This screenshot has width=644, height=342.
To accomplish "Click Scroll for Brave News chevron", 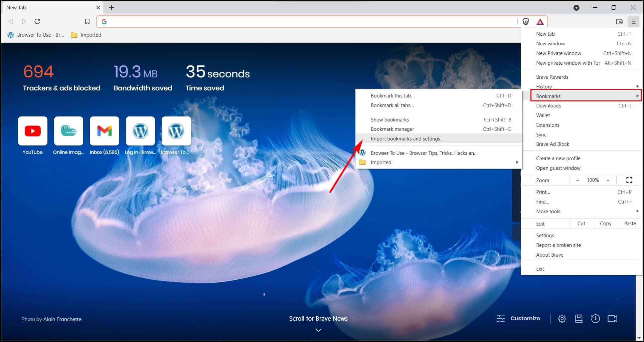I will (x=318, y=330).
